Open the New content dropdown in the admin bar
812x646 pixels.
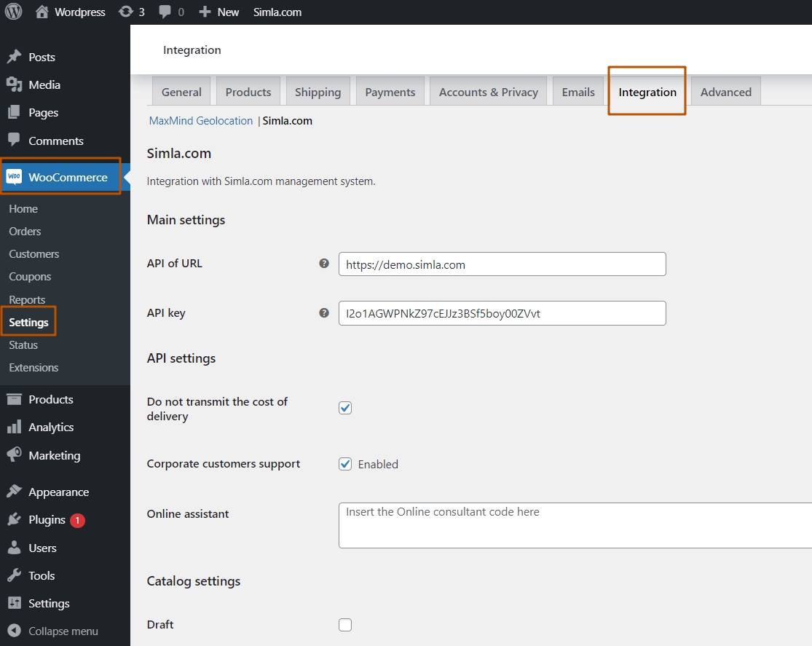click(x=219, y=12)
